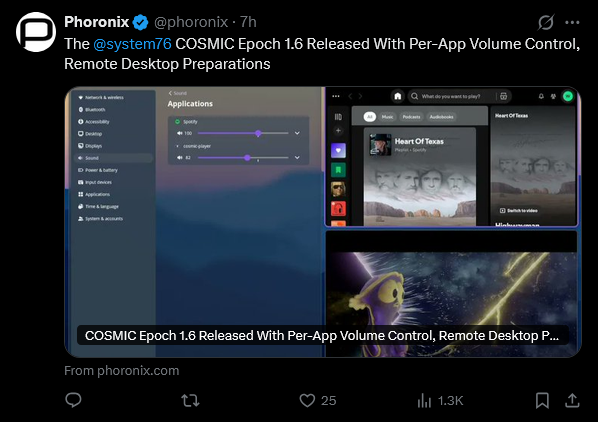598x422 pixels.
Task: Click the blue verified badge
Action: click(x=140, y=22)
